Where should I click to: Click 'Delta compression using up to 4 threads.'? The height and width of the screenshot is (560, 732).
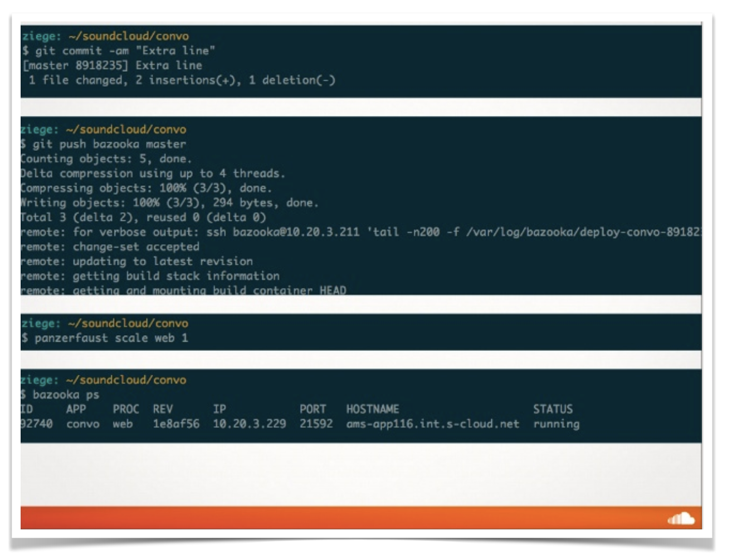click(x=153, y=173)
